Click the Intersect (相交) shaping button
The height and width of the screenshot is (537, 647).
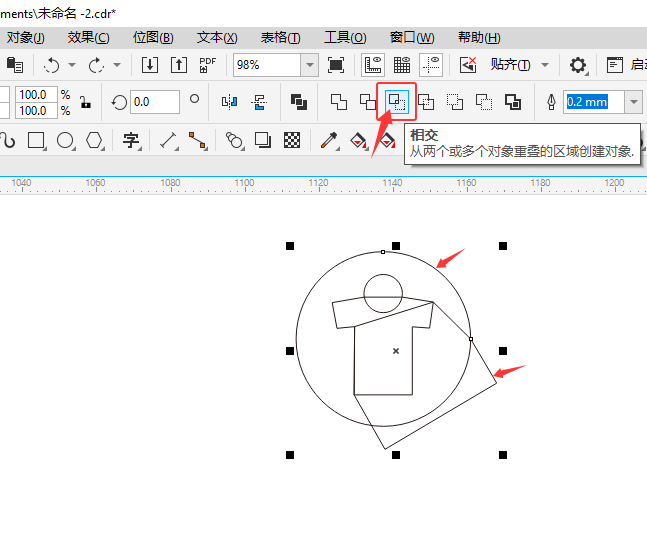click(x=396, y=102)
